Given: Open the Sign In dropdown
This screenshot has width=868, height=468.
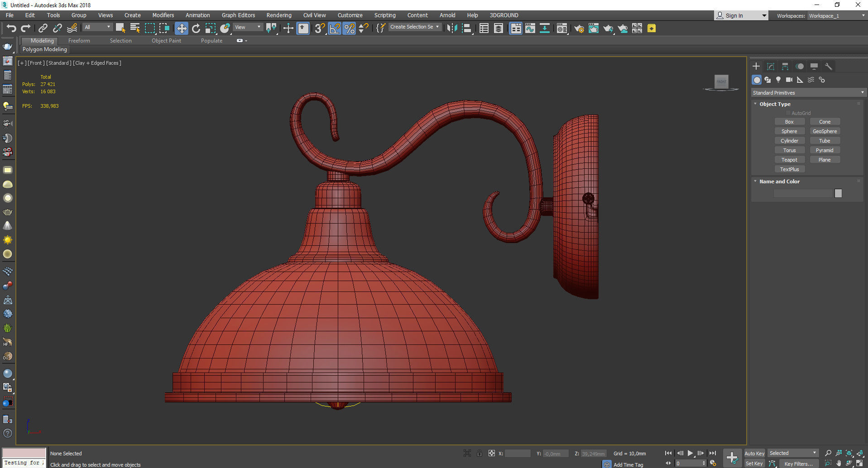Looking at the screenshot, I should coord(741,15).
